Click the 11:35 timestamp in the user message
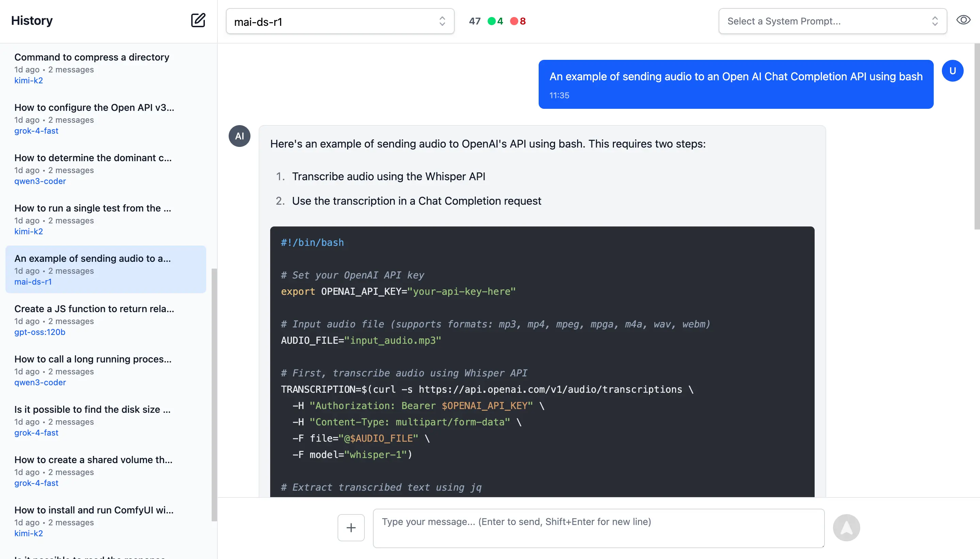The image size is (980, 559). [559, 95]
